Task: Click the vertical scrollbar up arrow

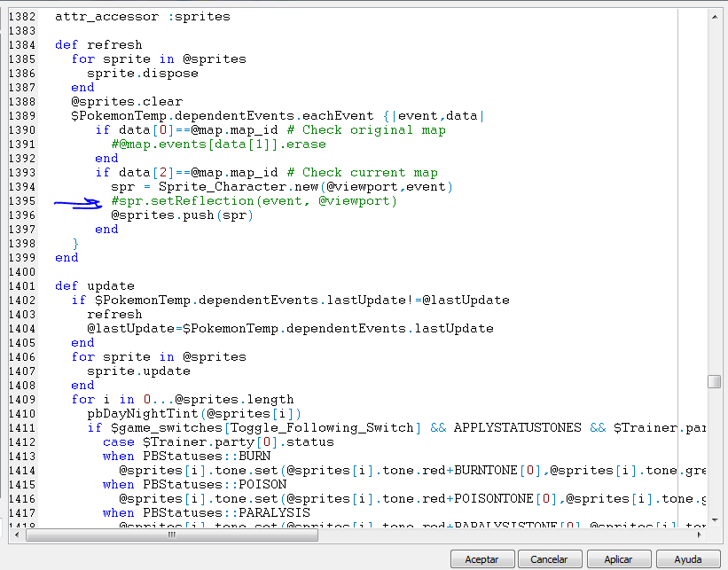Action: coord(714,15)
